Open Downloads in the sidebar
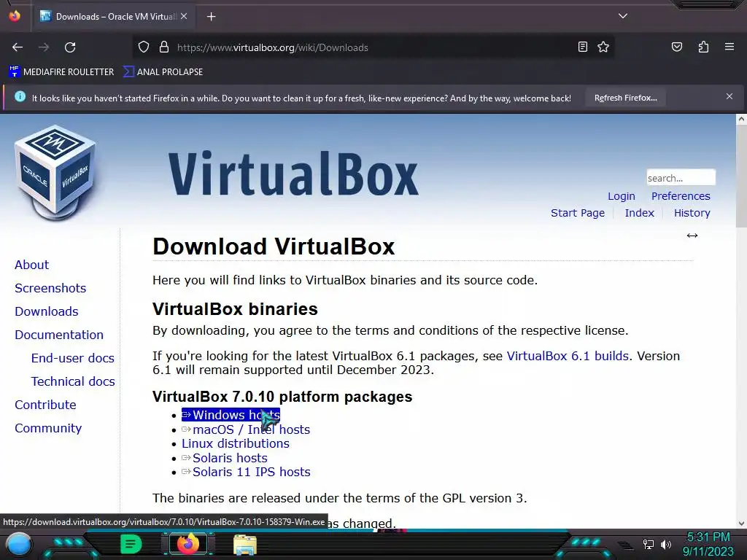The width and height of the screenshot is (747, 560). pyautogui.click(x=46, y=311)
